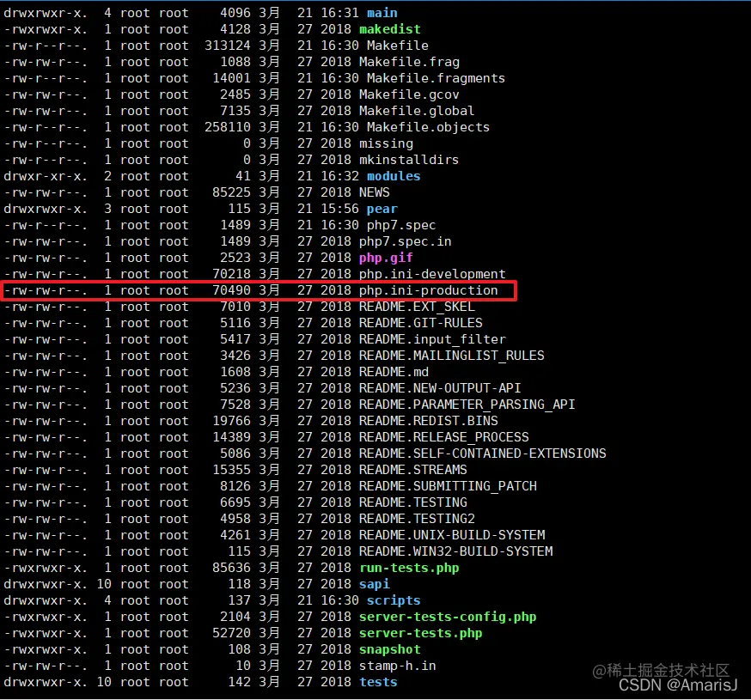Select the file size 258110 of Makefile.objects
Screen dimensions: 751x700
(228, 127)
